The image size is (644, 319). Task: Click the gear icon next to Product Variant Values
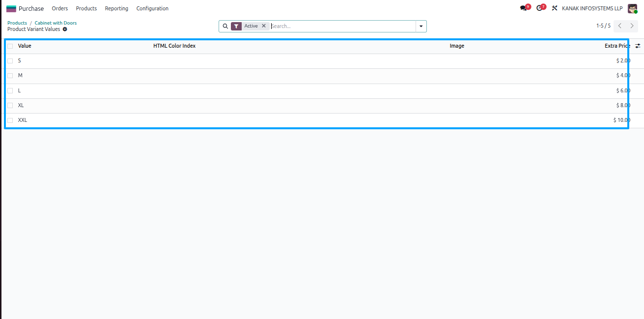click(65, 29)
